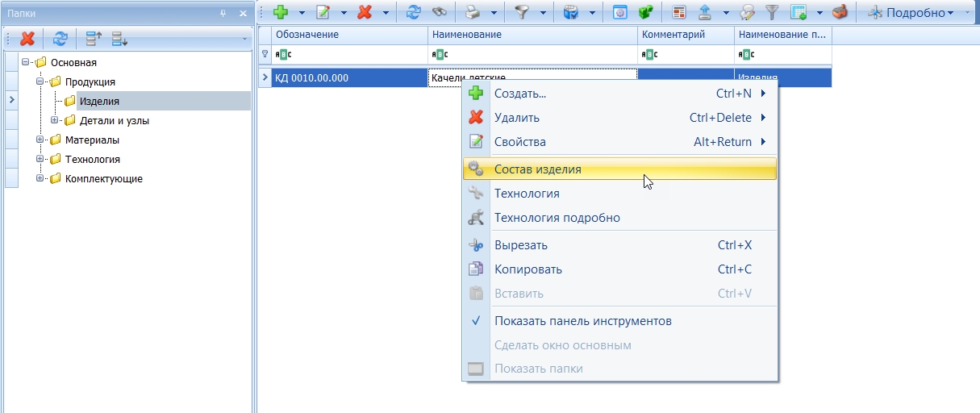This screenshot has height=413, width=980.
Task: Click the Edit properties notepad toolbar icon
Action: coord(323,13)
